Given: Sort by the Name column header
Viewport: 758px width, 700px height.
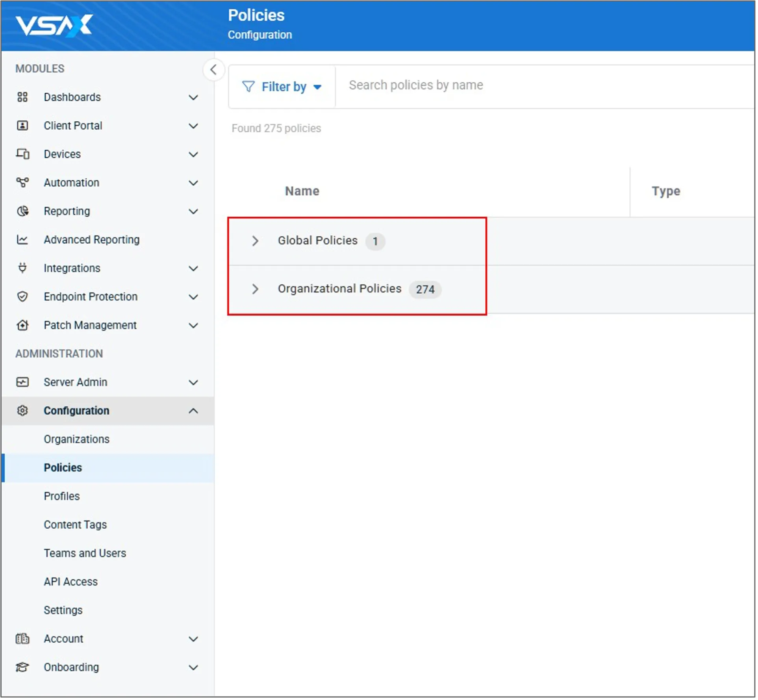Looking at the screenshot, I should coord(302,191).
